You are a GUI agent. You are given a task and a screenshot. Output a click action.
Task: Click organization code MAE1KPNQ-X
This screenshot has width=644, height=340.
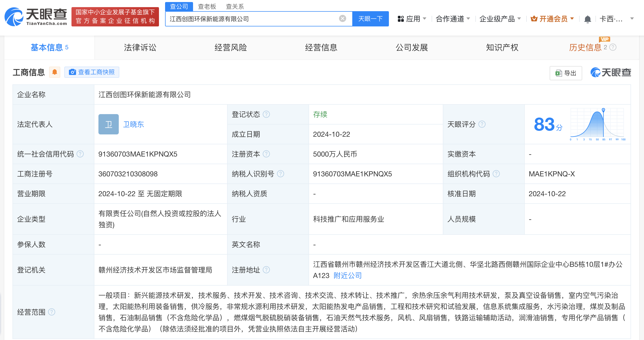coord(552,174)
